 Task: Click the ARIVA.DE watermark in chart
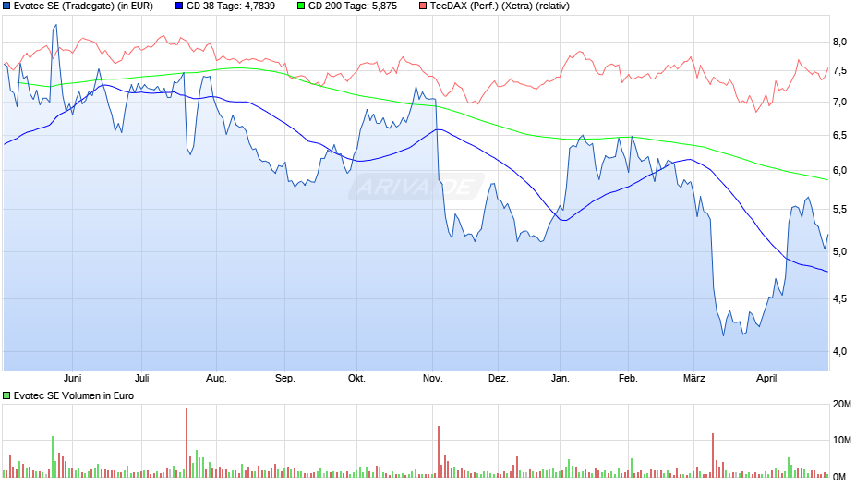click(x=416, y=187)
